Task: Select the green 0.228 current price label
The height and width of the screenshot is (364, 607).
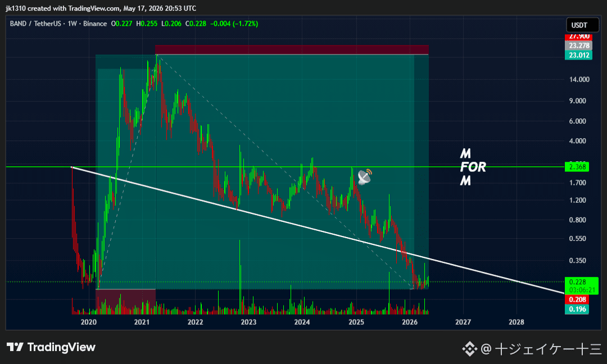Action: pyautogui.click(x=582, y=282)
